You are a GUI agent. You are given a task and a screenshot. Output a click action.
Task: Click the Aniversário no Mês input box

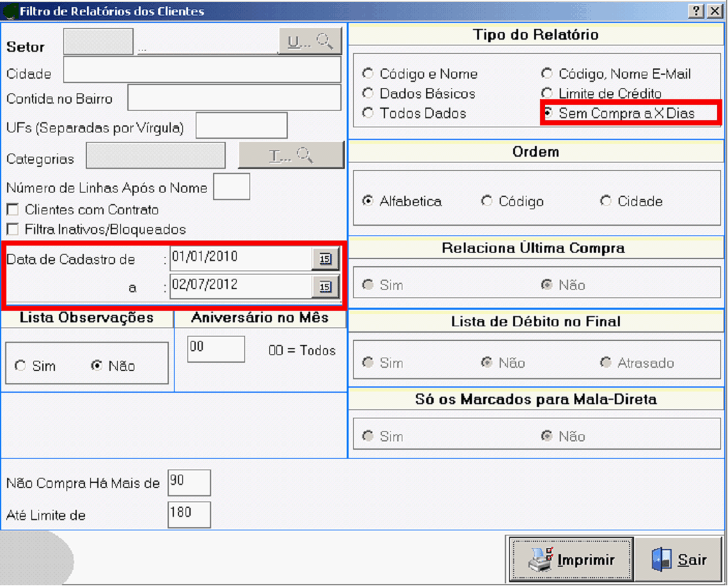tap(216, 349)
